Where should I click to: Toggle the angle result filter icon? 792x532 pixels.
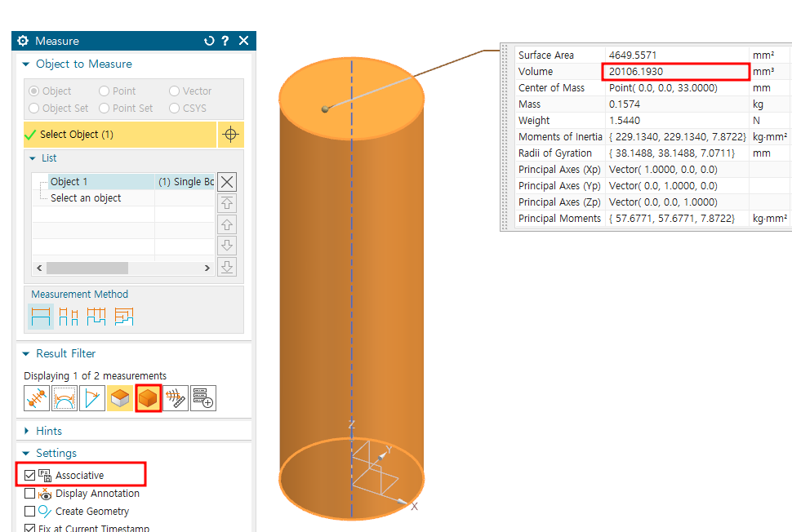tap(92, 398)
